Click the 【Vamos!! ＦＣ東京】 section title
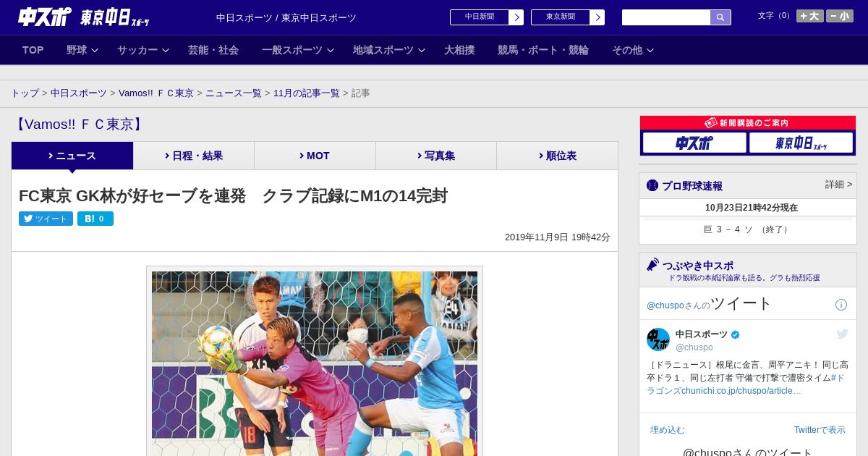The image size is (868, 456). 80,124
